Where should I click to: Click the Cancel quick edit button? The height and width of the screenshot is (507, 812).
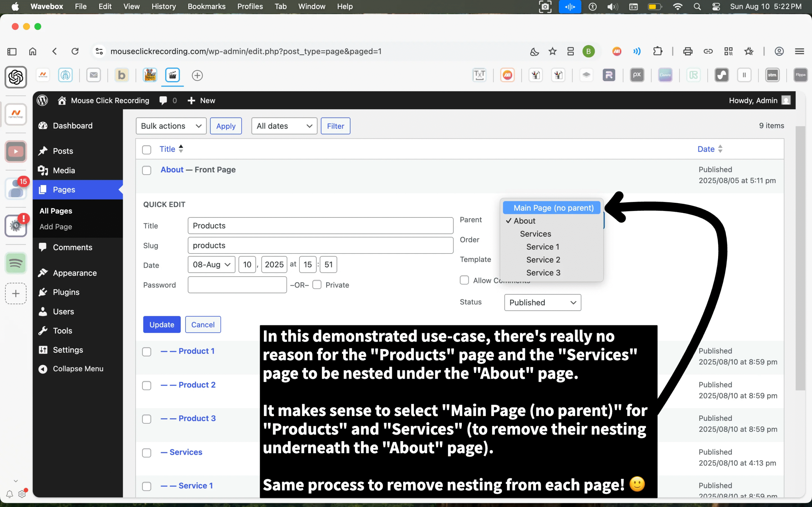203,324
